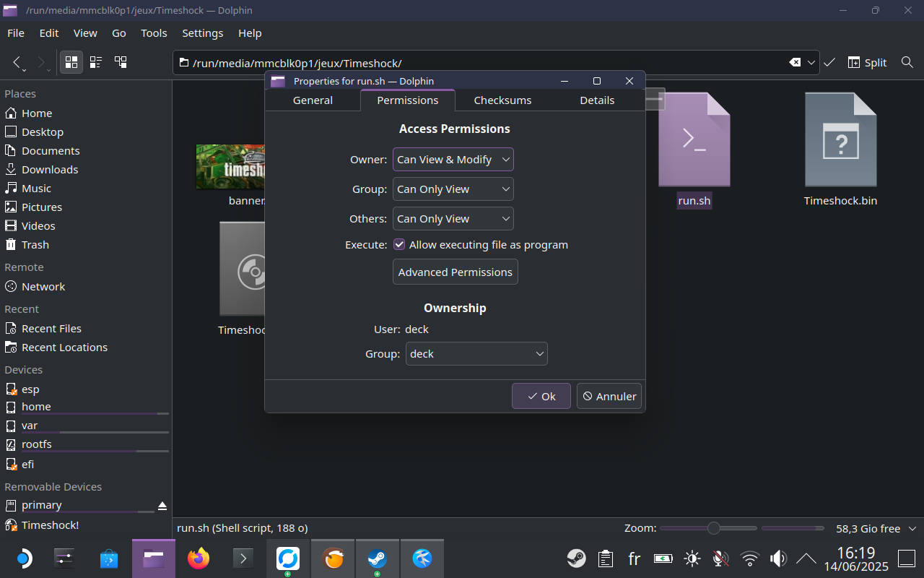Open the clipboard tray icon
The width and height of the screenshot is (924, 578).
tap(606, 558)
